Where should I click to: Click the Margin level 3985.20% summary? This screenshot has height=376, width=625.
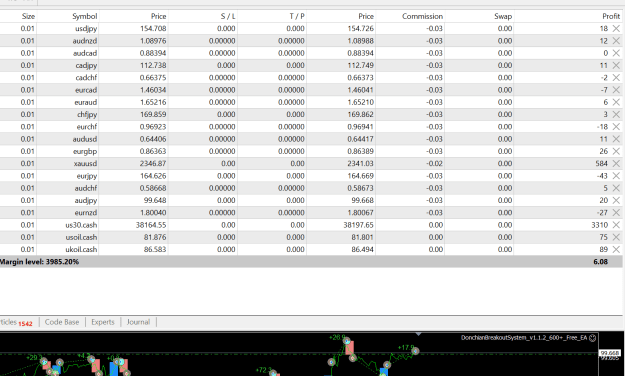(39, 262)
